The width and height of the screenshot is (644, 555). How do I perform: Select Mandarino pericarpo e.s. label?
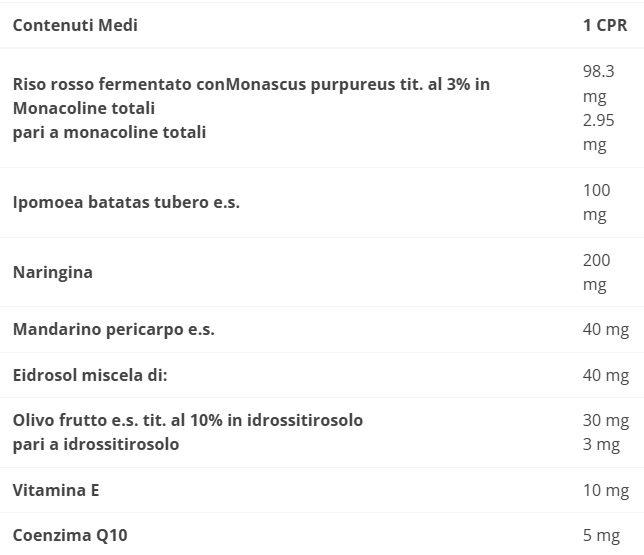point(114,329)
